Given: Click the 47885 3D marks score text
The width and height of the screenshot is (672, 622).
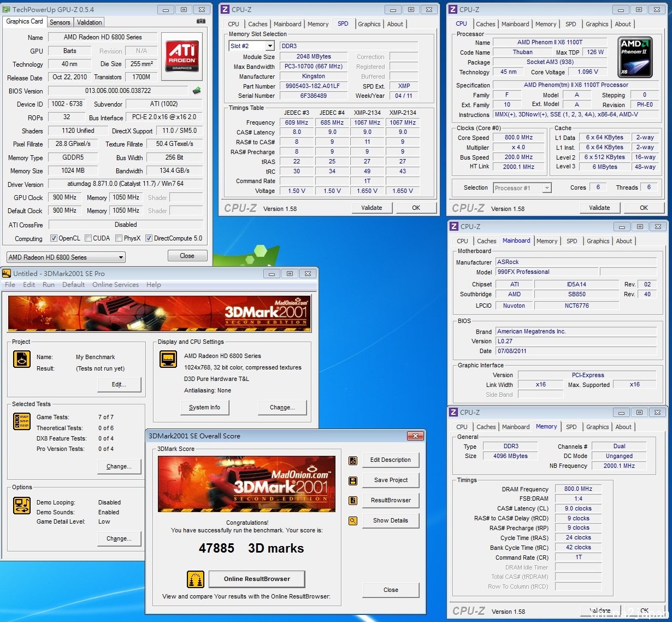Looking at the screenshot, I should point(251,548).
